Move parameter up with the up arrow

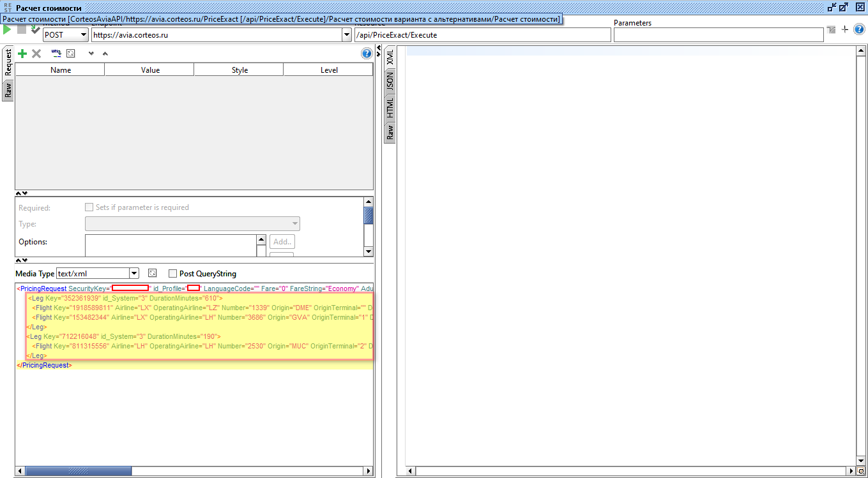[x=105, y=54]
